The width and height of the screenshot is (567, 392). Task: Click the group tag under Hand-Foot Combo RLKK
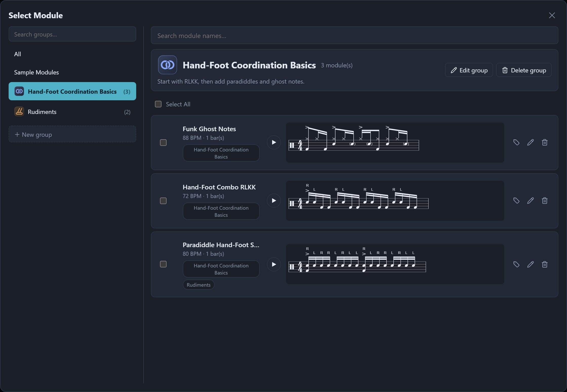pos(221,211)
